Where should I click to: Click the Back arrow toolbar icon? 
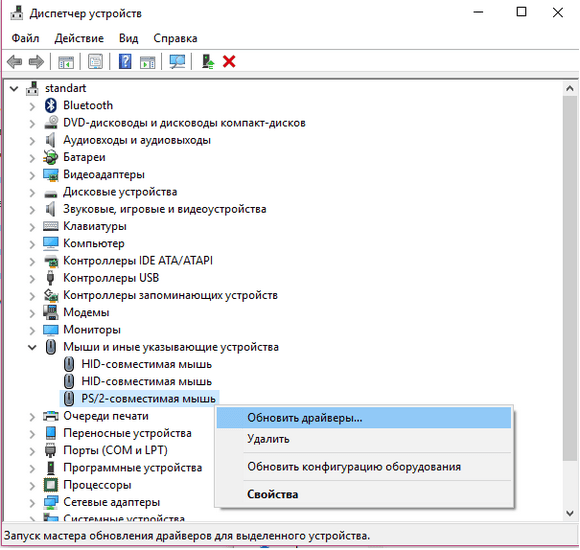[15, 61]
